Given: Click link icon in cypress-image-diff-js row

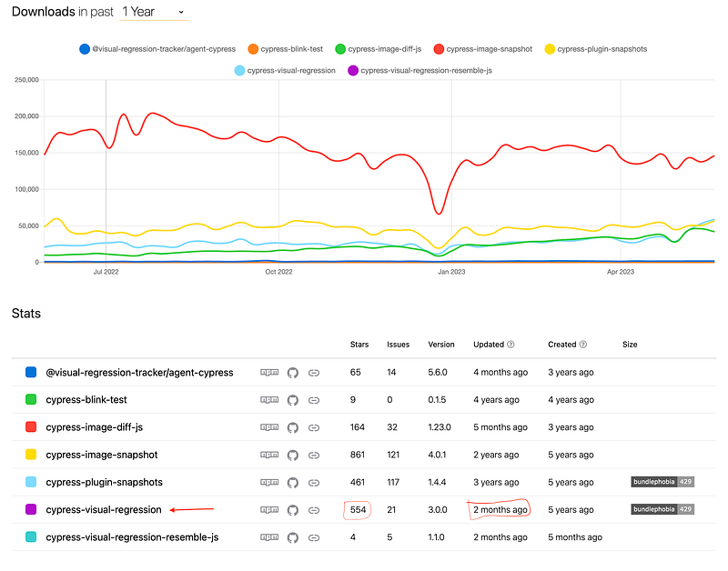Looking at the screenshot, I should tap(314, 427).
